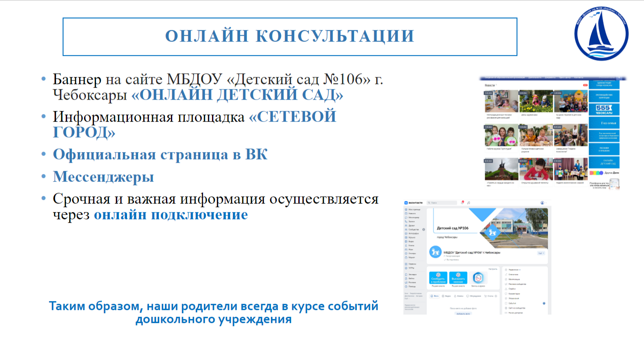Expand the subscription dropdown on group header
This screenshot has width=644, height=361.
pos(541,253)
